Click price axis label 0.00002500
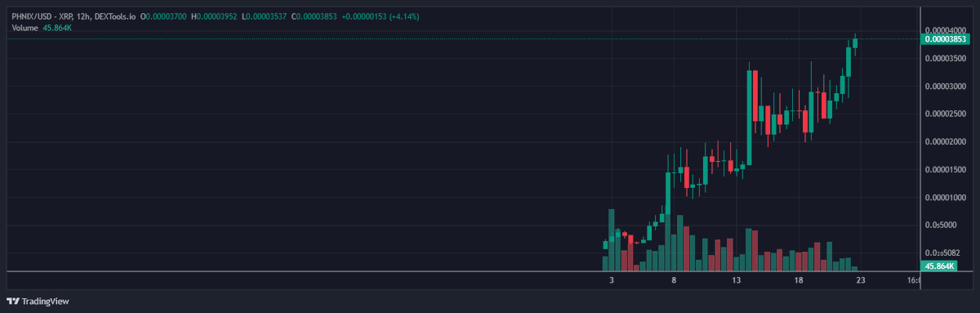The image size is (980, 313). point(946,114)
